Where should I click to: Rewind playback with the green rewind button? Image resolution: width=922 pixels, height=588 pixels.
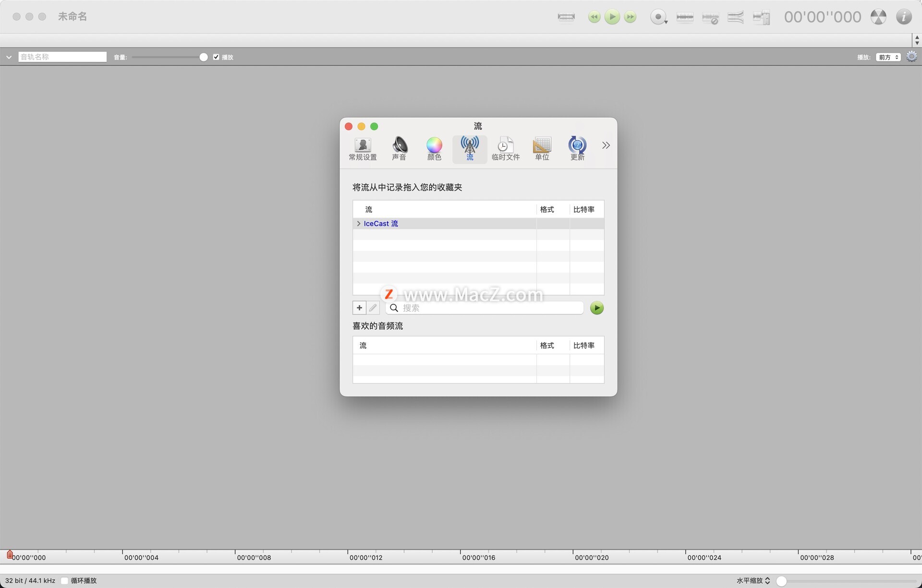point(594,17)
